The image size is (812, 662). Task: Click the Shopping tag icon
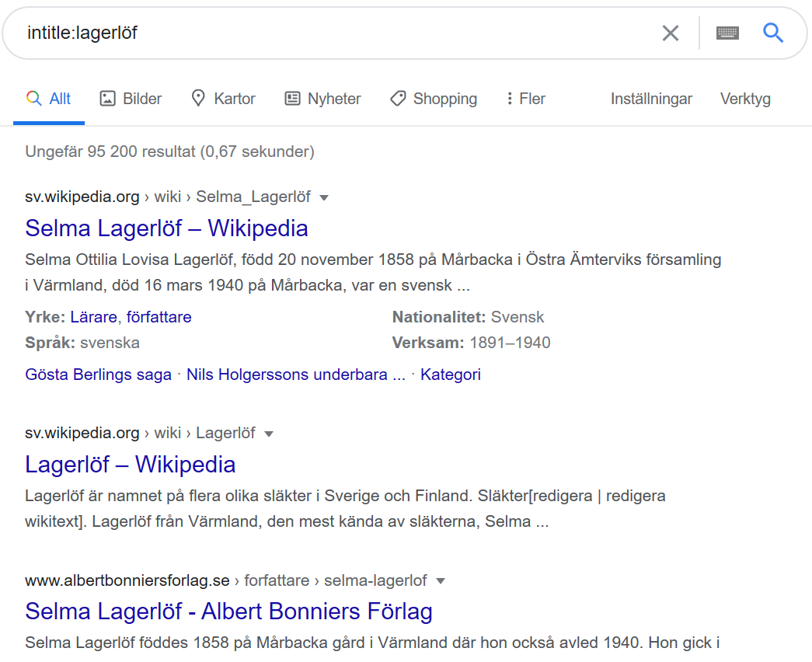pos(398,99)
